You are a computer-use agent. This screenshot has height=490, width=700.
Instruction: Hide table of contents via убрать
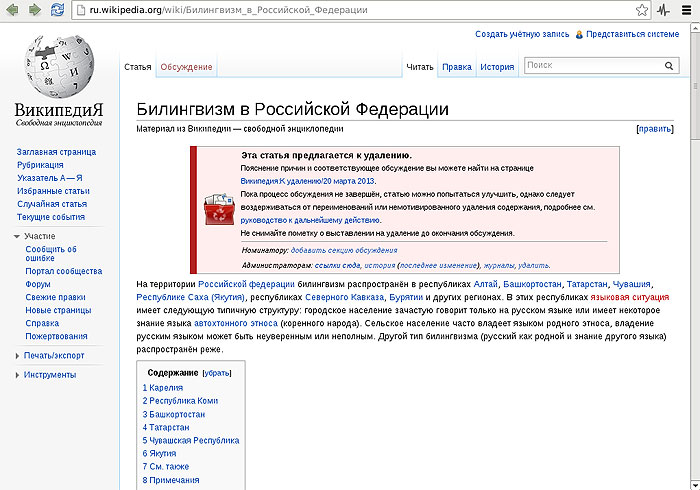(x=217, y=373)
